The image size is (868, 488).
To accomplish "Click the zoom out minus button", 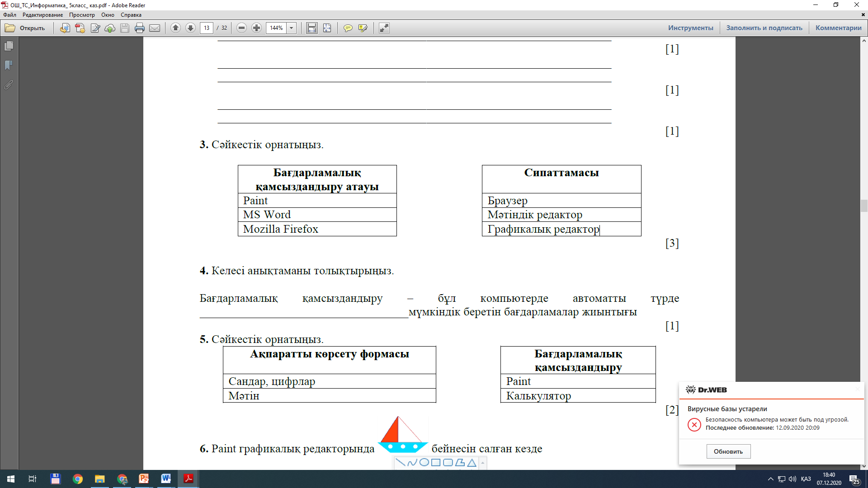I will click(242, 28).
